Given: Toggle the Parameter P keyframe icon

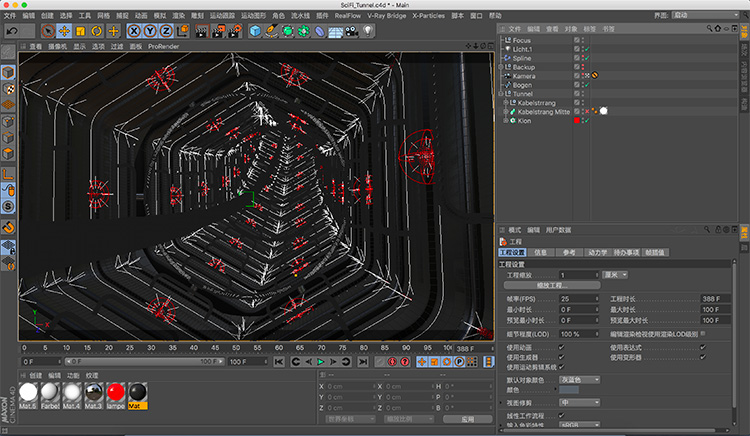Looking at the screenshot, I should (x=459, y=362).
